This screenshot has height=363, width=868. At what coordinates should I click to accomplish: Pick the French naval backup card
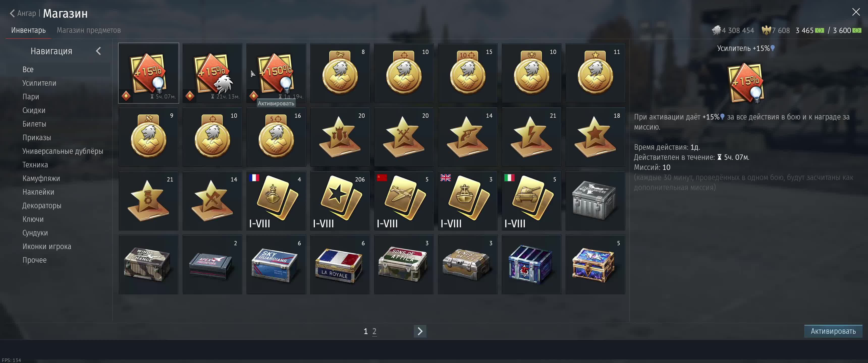pos(276,201)
